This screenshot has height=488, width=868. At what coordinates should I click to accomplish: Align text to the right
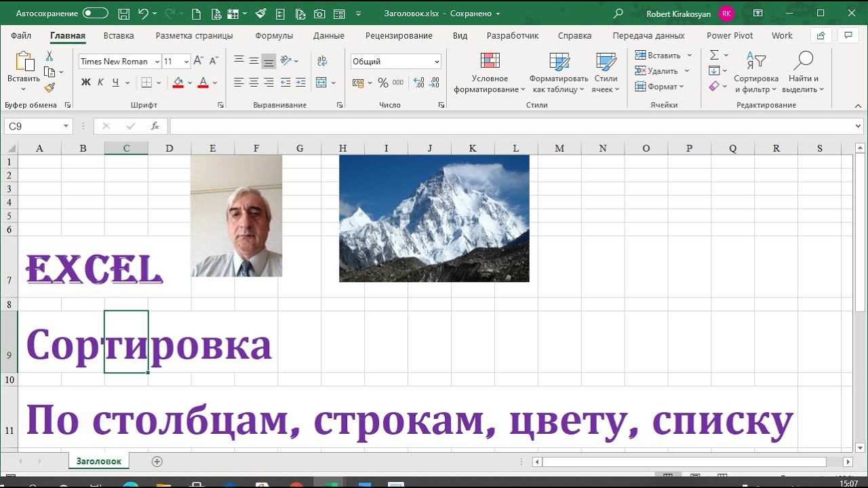coord(269,83)
